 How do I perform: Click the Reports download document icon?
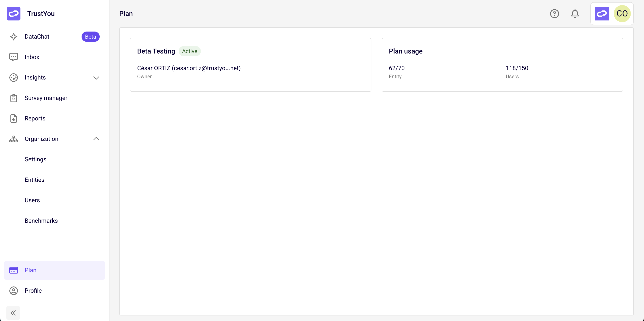click(x=13, y=119)
